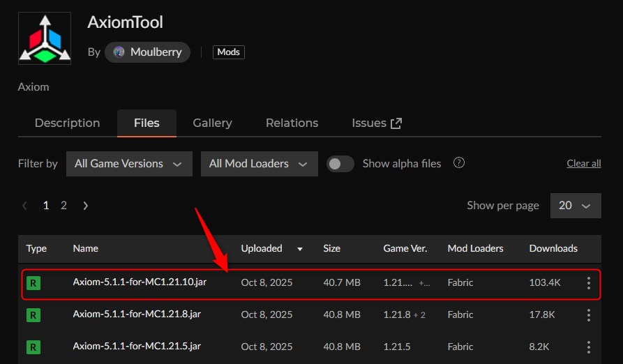623x364 pixels.
Task: Open Moulberry's author profile
Action: point(147,52)
